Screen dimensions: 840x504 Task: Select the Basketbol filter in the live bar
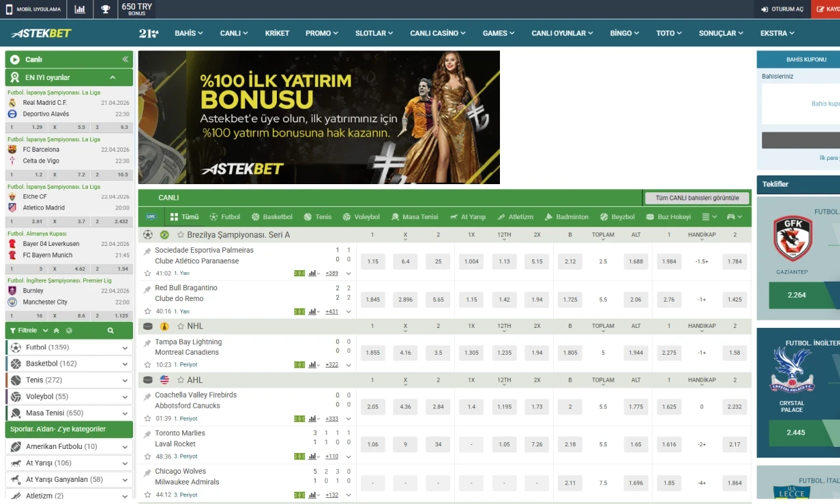[271, 217]
